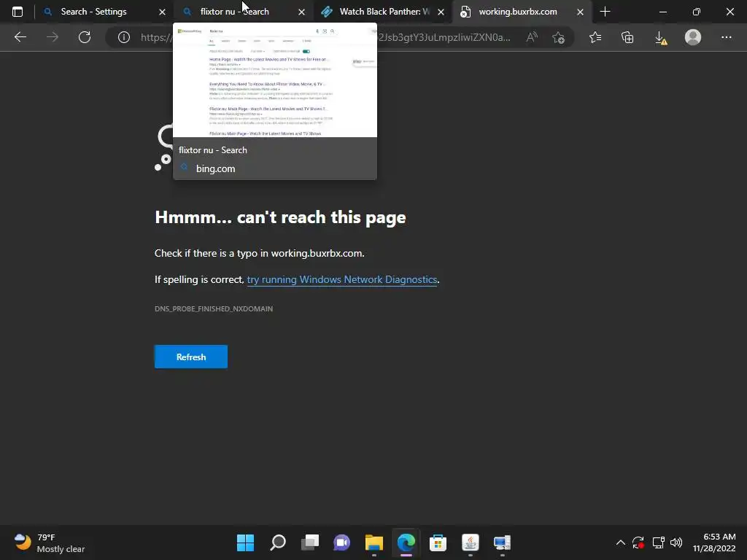Image resolution: width=747 pixels, height=560 pixels.
Task: Click the blue Refresh button
Action: [x=191, y=357]
